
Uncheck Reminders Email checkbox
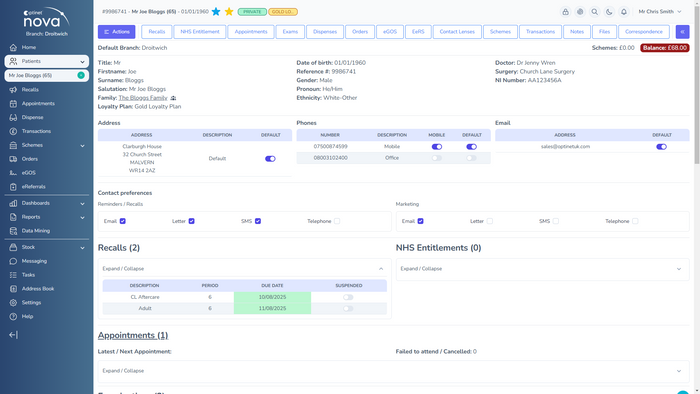point(123,221)
